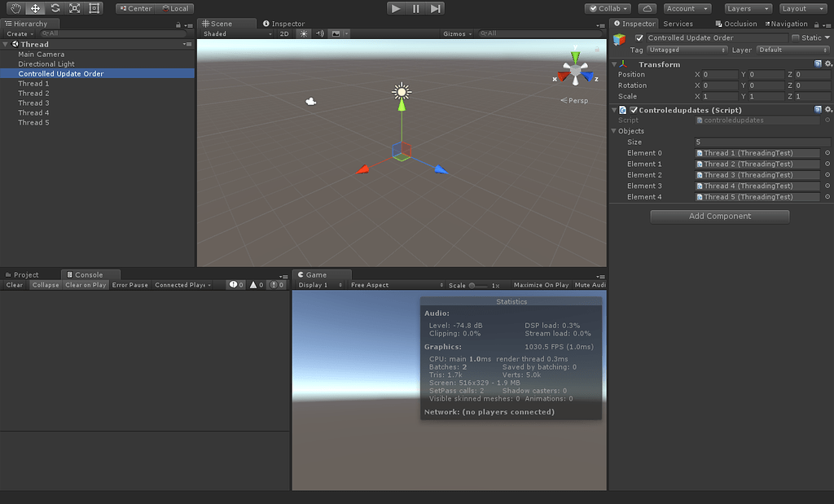
Task: Click Clear in the Console
Action: [x=13, y=285]
